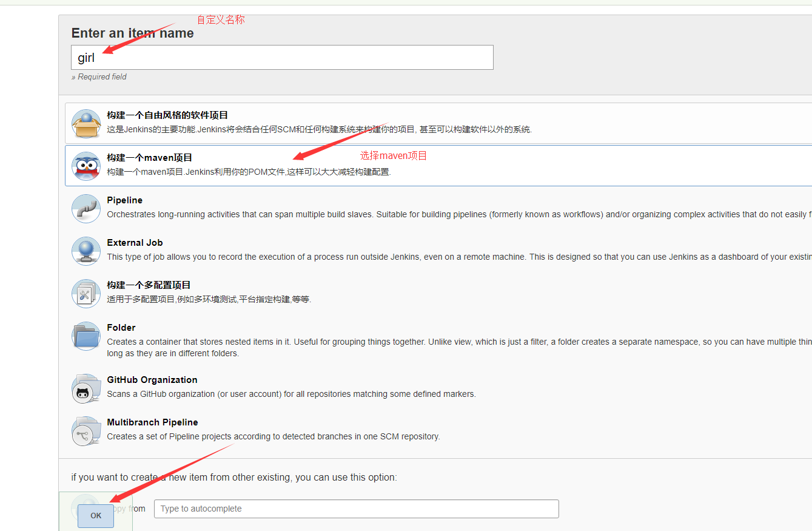
Task: Choose the 构建一个maven项目 title
Action: point(150,158)
